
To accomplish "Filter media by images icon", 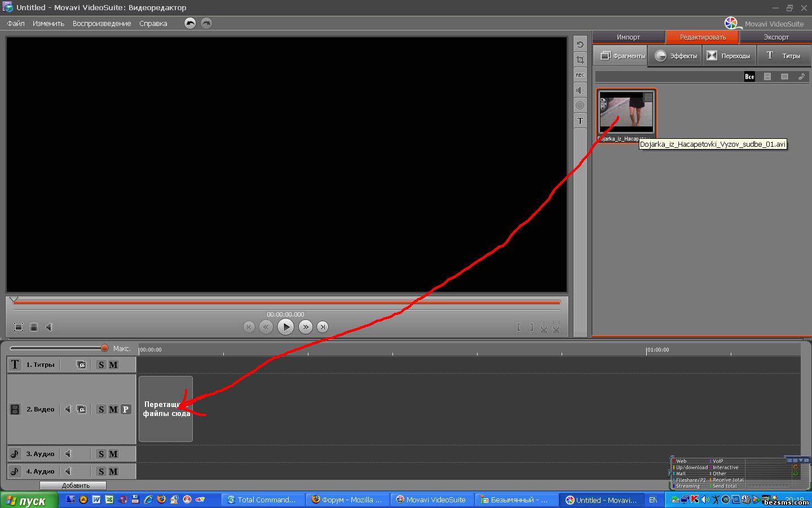I will coord(784,77).
